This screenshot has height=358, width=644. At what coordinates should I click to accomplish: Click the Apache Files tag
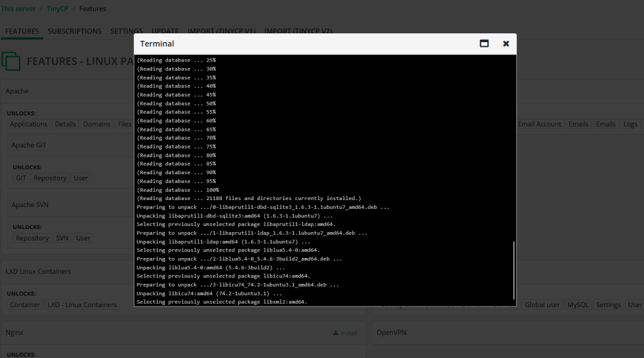point(125,124)
